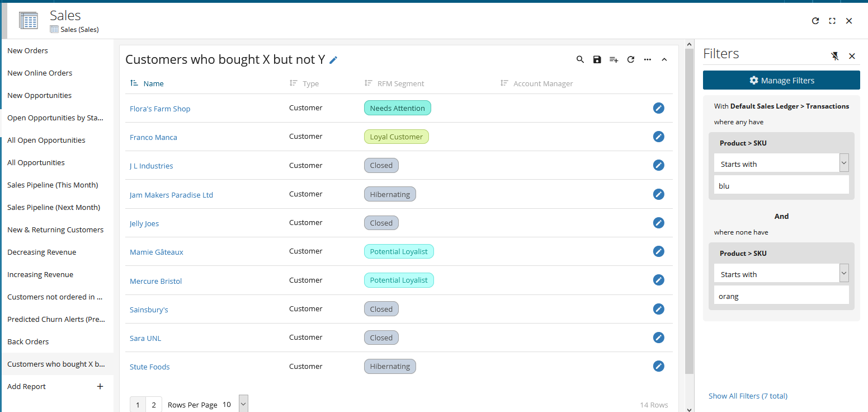The image size is (868, 412).
Task: Open the report's more options menu
Action: tap(648, 59)
